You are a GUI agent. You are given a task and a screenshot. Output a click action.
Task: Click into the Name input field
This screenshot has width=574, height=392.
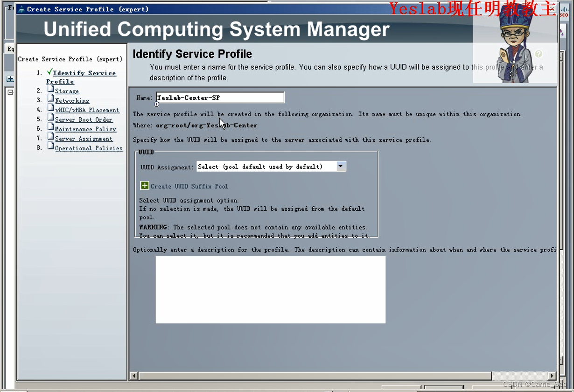(220, 98)
